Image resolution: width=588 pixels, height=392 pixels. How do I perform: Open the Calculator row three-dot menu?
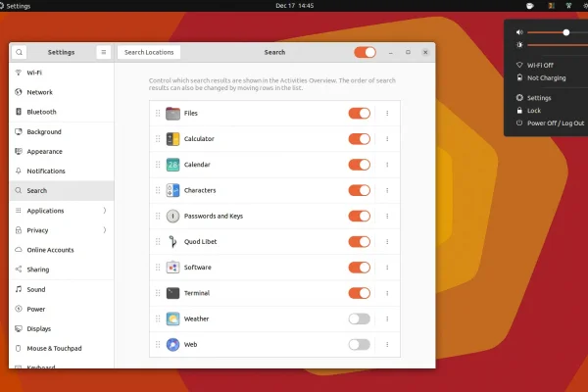(387, 139)
